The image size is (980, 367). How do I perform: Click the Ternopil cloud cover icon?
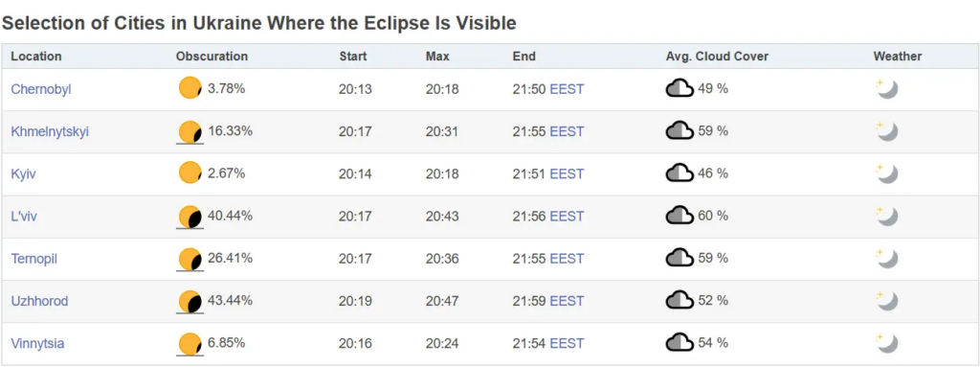(679, 258)
